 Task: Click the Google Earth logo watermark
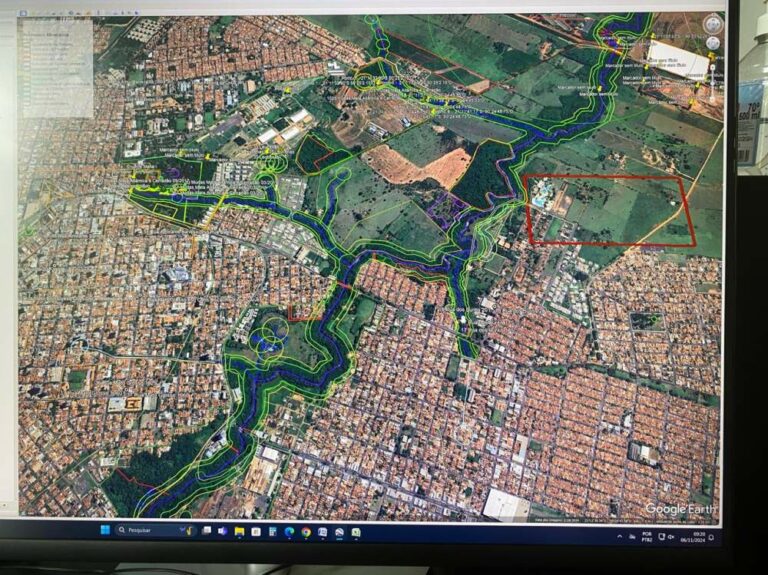point(680,509)
